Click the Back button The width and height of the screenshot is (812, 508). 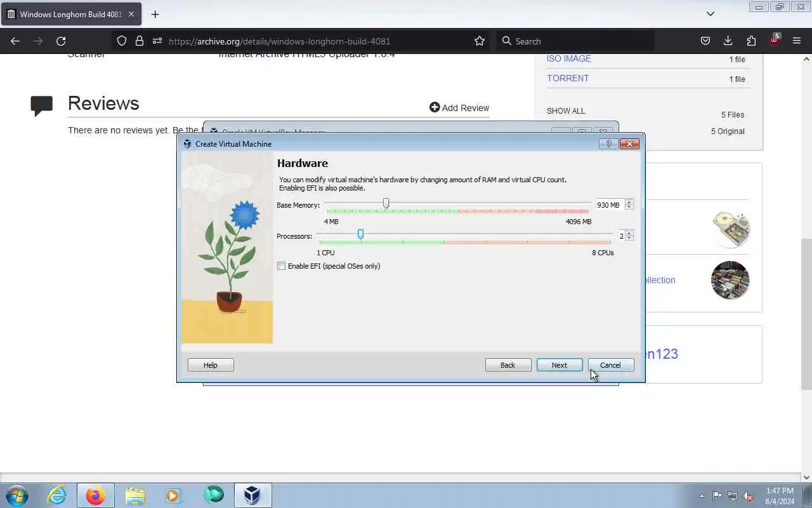508,365
